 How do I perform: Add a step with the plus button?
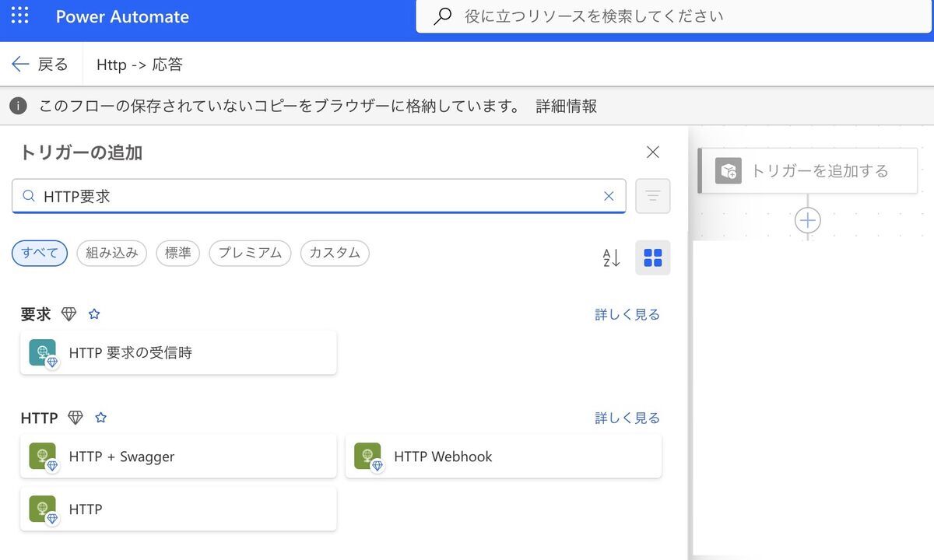click(808, 221)
